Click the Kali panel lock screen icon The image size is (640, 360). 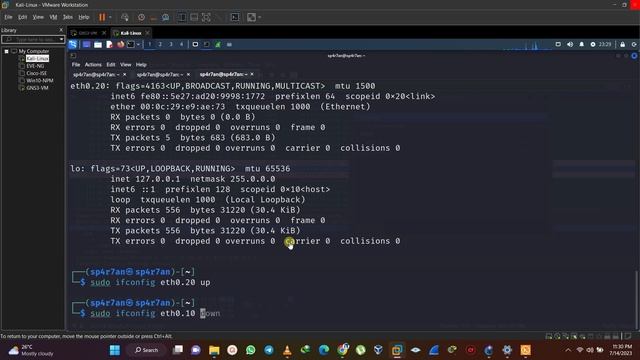coord(622,44)
